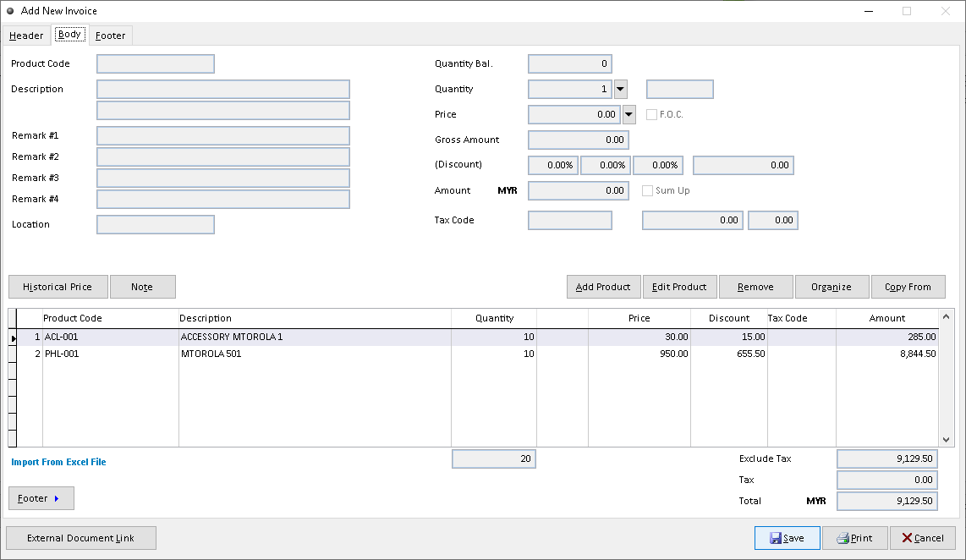Open the Quantity dropdown arrow
This screenshot has width=966, height=560.
coord(620,89)
